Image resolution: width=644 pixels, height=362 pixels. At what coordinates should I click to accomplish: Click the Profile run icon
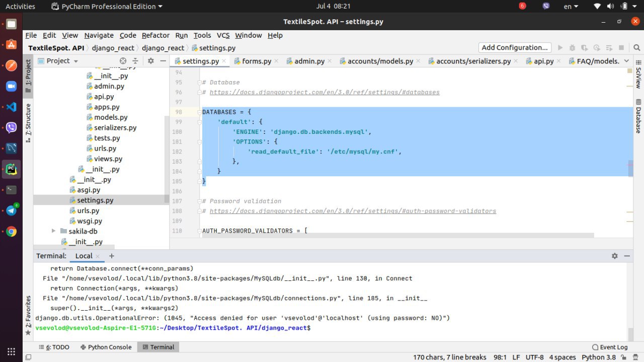point(597,47)
